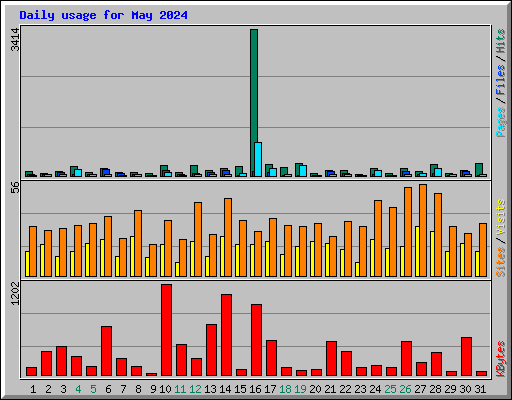Click the x-axis day label 31
The height and width of the screenshot is (400, 512).
coord(480,389)
